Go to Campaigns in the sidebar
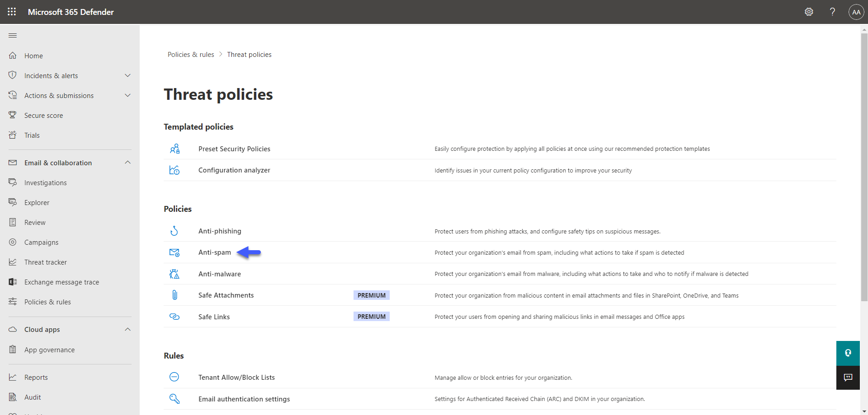This screenshot has height=415, width=868. pos(41,242)
